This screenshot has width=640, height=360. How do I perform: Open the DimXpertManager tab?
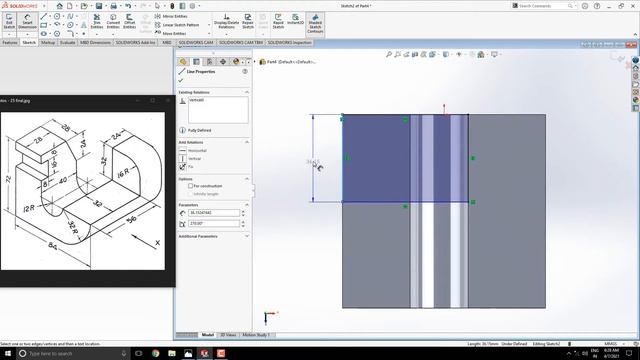click(223, 62)
